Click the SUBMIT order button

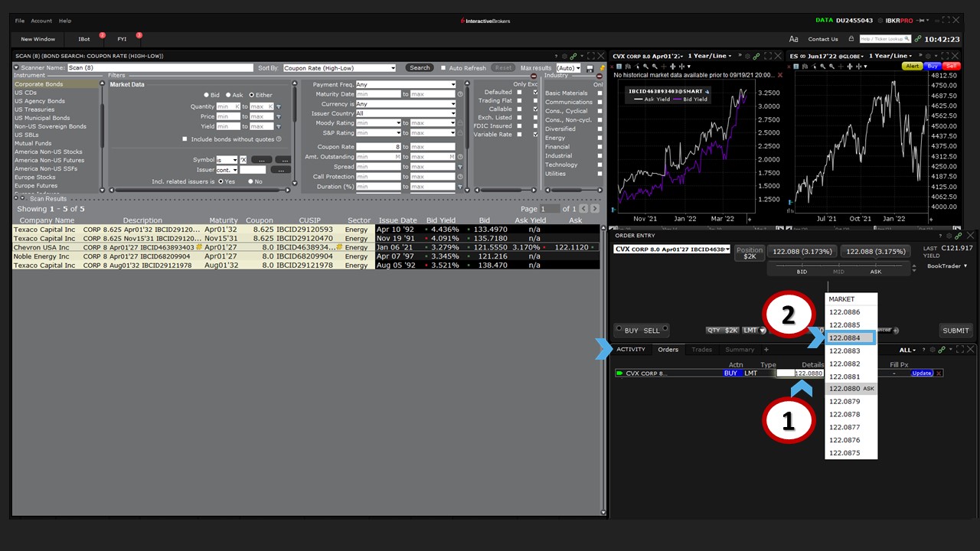coord(955,331)
